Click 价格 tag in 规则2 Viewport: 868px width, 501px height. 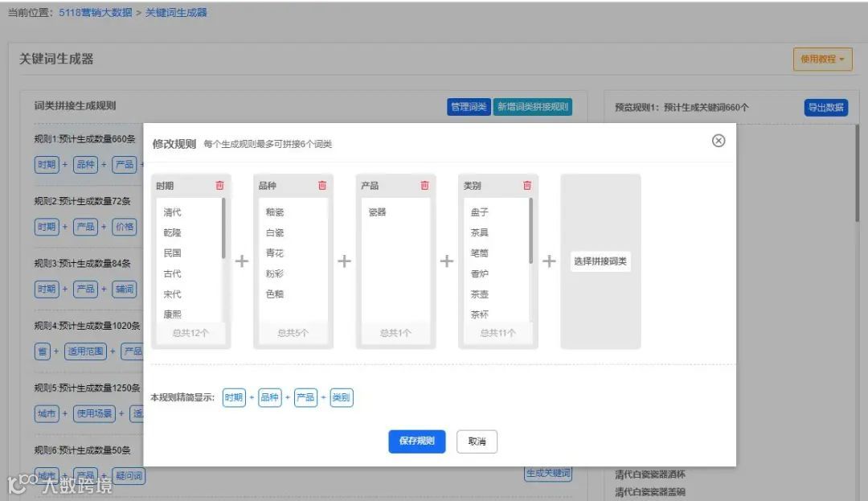click(124, 227)
